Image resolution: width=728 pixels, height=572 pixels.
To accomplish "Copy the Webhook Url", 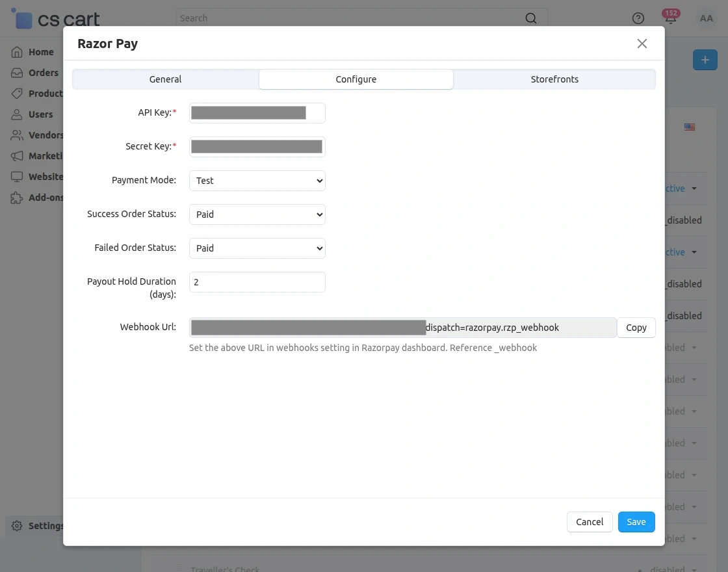I will click(x=636, y=327).
